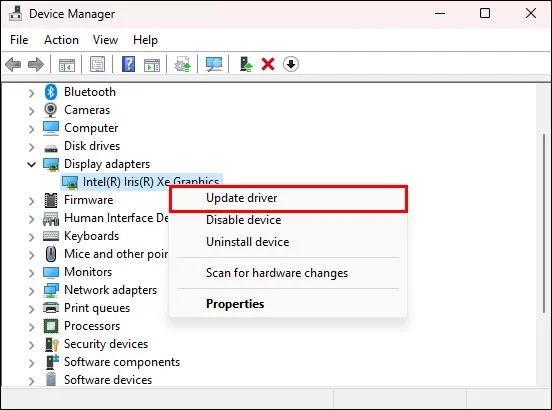Expand the Network adapters category
552x410 pixels.
32,291
